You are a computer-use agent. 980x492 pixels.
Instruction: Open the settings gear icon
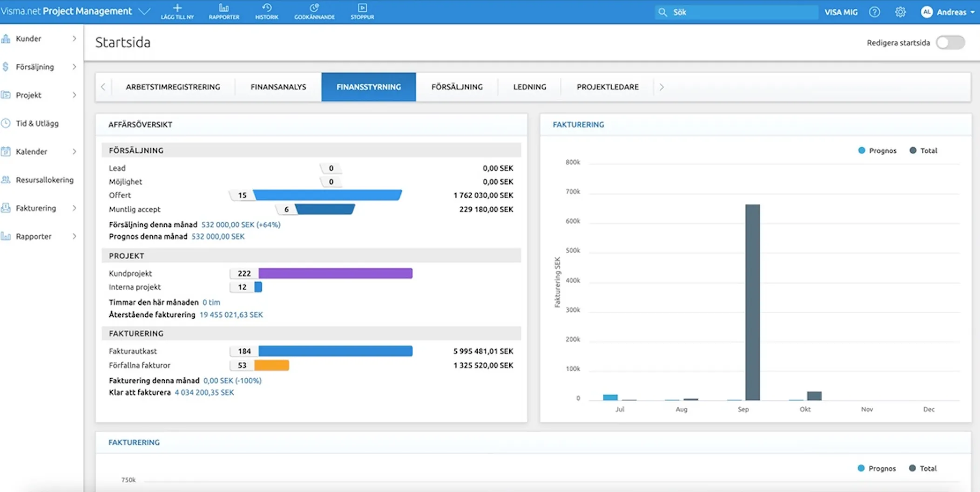tap(900, 12)
